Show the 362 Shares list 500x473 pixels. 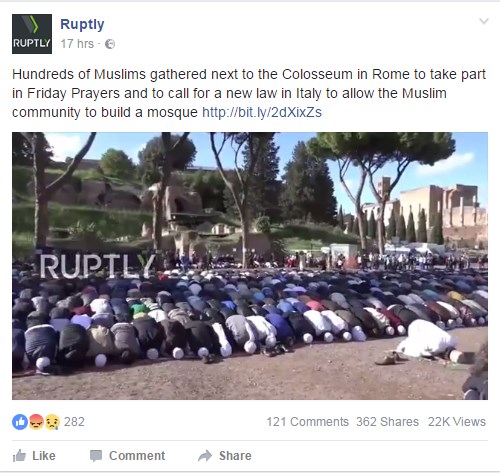[387, 422]
